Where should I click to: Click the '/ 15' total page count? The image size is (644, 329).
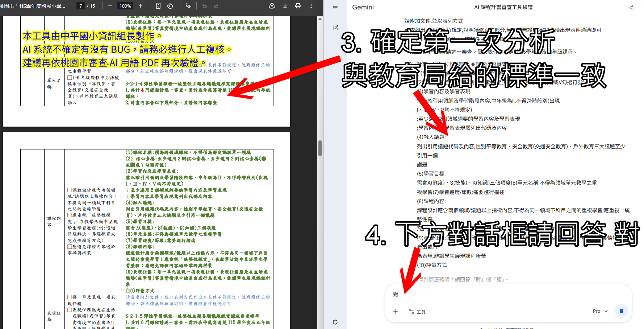pyautogui.click(x=91, y=6)
